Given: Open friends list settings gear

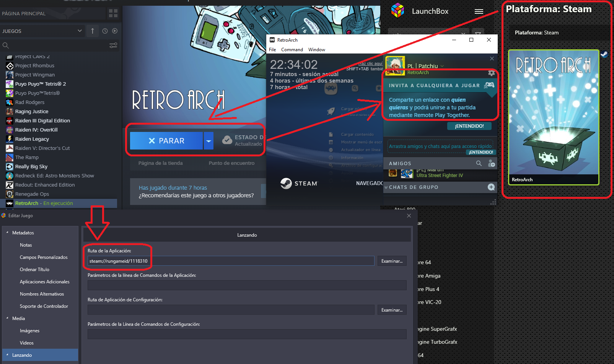Looking at the screenshot, I should point(492,73).
